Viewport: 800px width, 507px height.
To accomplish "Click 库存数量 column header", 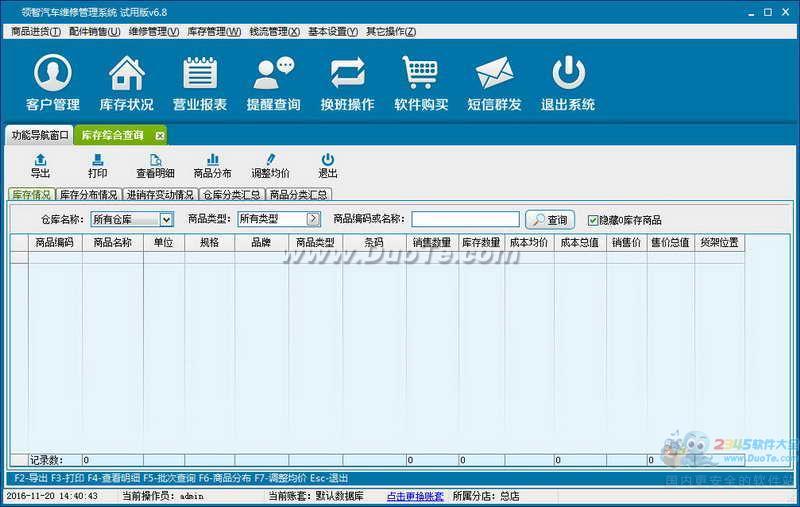I will (481, 243).
